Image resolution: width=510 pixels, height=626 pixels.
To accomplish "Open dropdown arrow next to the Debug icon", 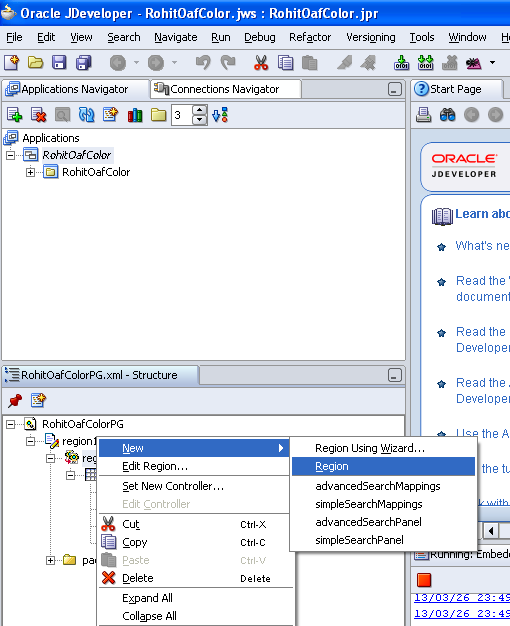I will (x=492, y=63).
